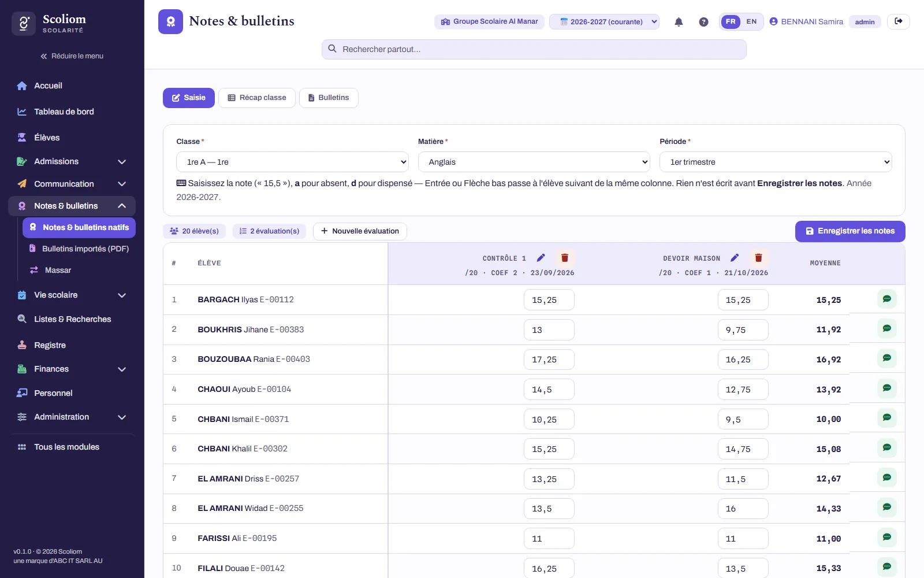The height and width of the screenshot is (578, 924).
Task: Click Contrôle 1 grade field for BARGACH Ilyas
Action: point(549,300)
